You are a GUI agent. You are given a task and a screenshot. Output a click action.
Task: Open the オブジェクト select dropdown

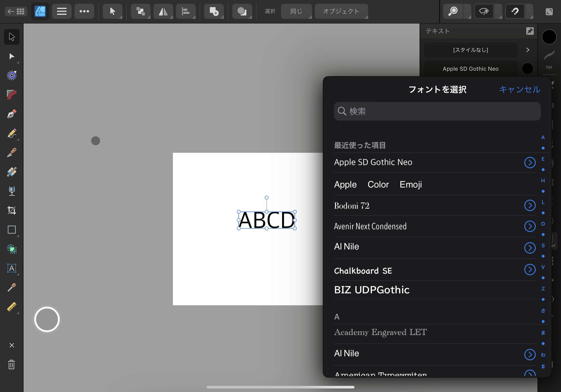[341, 11]
